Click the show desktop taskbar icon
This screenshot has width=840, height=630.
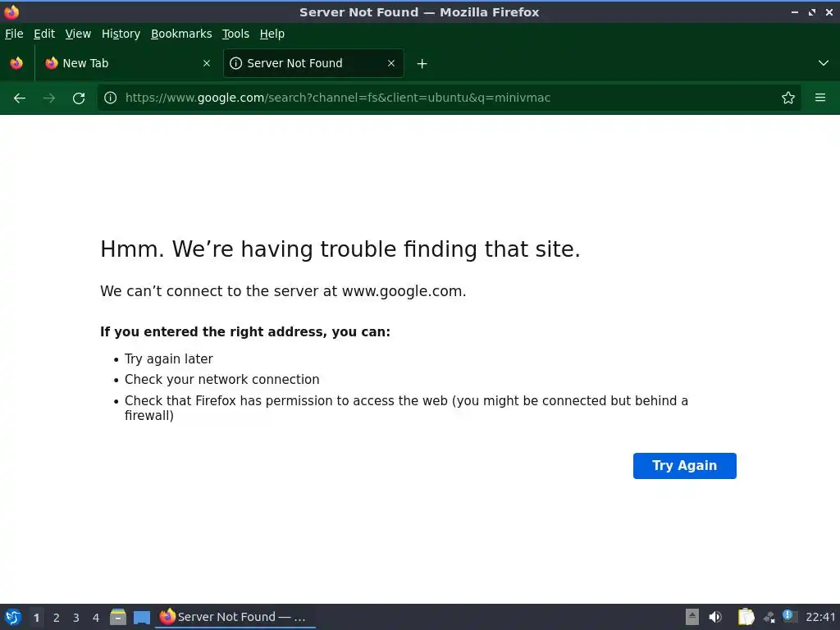click(x=141, y=617)
